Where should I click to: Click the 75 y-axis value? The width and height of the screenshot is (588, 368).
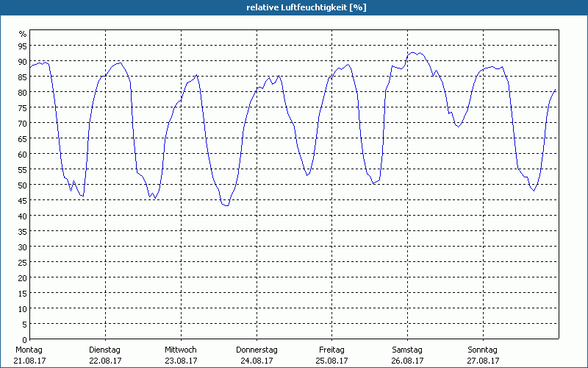(x=23, y=107)
